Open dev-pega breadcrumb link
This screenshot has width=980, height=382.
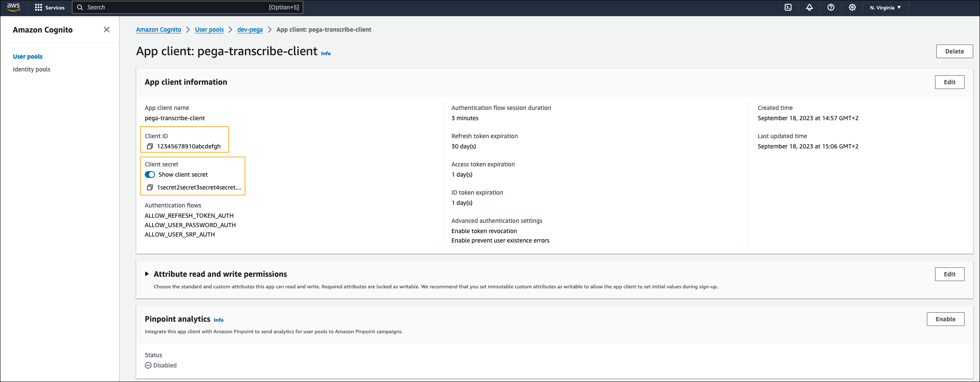[x=250, y=30]
